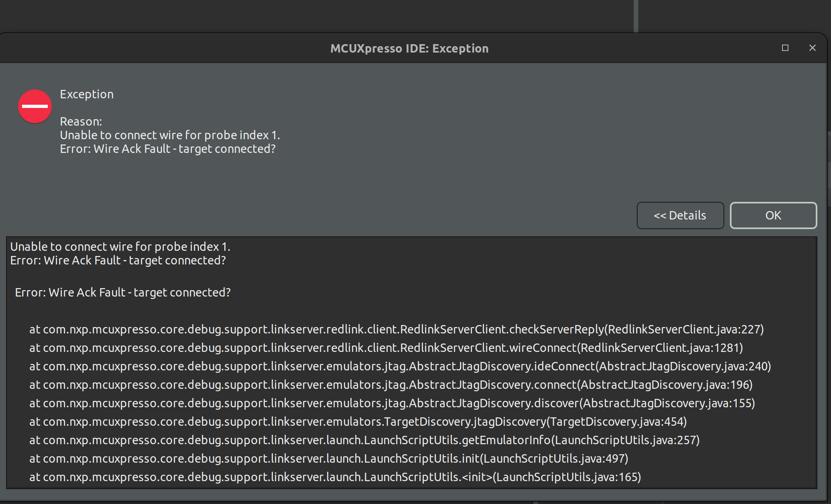Select the checkServerReply stack trace line

click(x=396, y=329)
